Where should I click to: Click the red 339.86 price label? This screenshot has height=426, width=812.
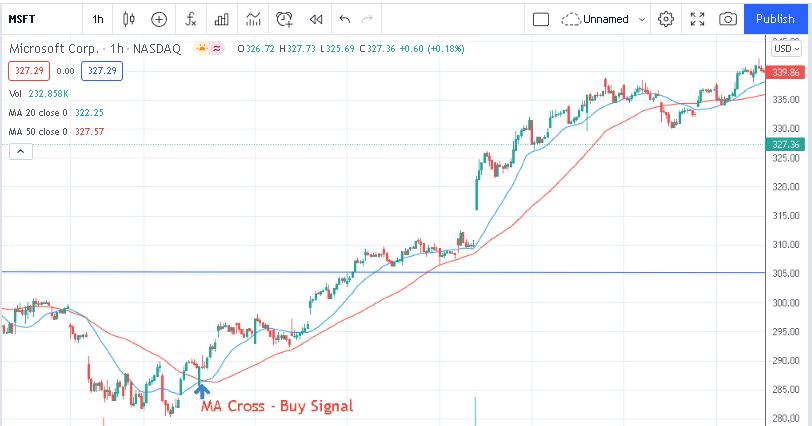(785, 72)
